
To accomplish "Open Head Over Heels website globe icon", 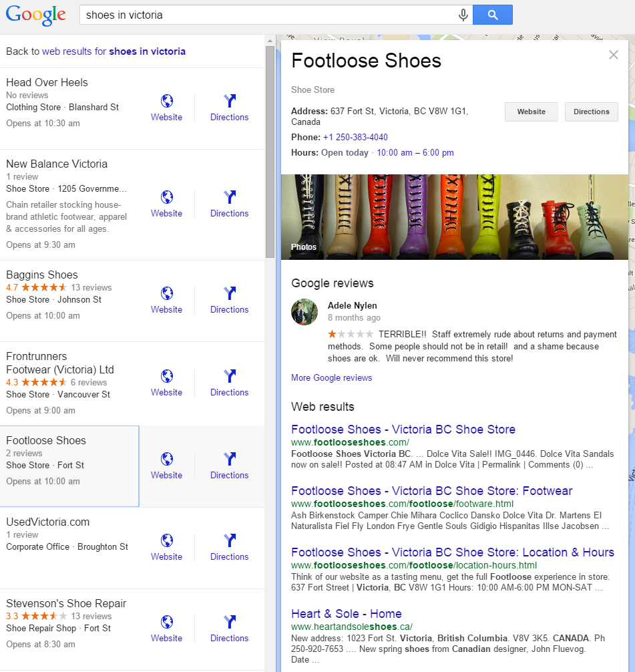I will 166,102.
